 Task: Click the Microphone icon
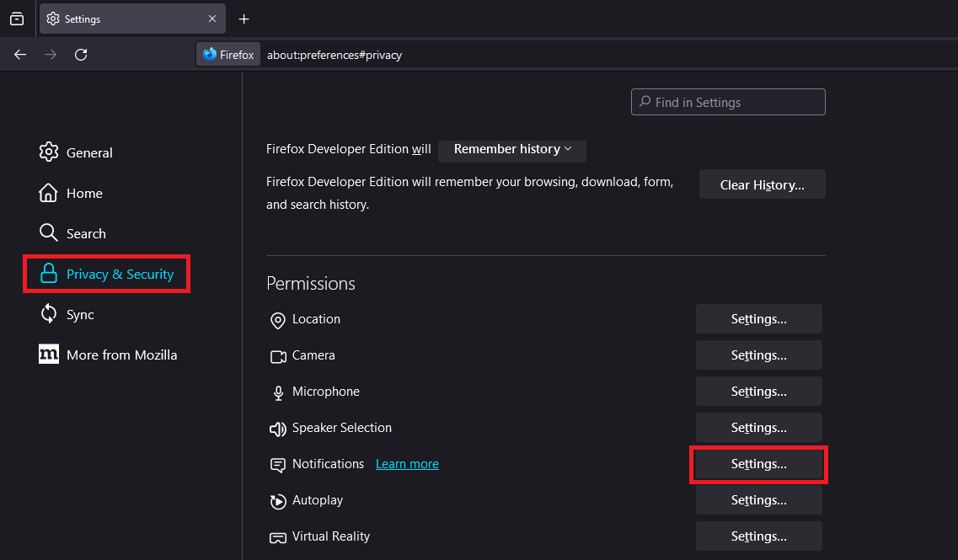coord(278,392)
